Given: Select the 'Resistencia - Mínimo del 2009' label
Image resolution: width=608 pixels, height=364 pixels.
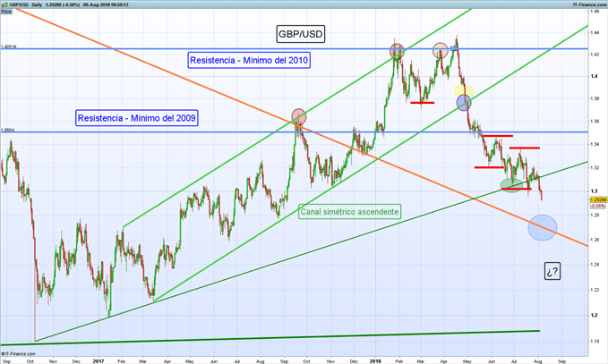Looking at the screenshot, I should (136, 118).
